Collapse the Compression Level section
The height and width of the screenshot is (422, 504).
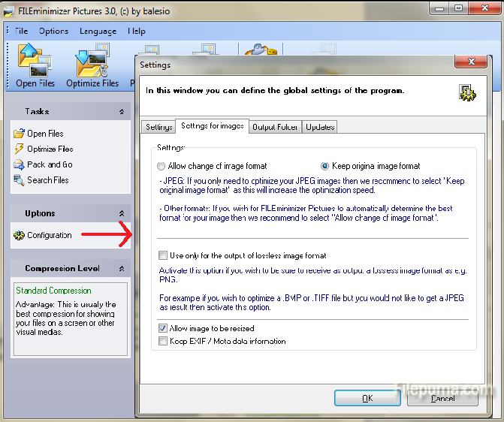click(x=122, y=269)
